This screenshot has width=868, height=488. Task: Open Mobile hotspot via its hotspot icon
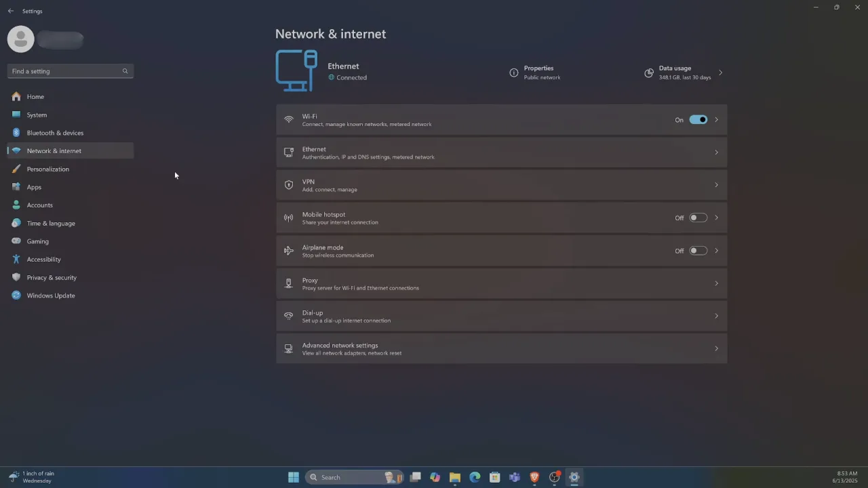289,217
